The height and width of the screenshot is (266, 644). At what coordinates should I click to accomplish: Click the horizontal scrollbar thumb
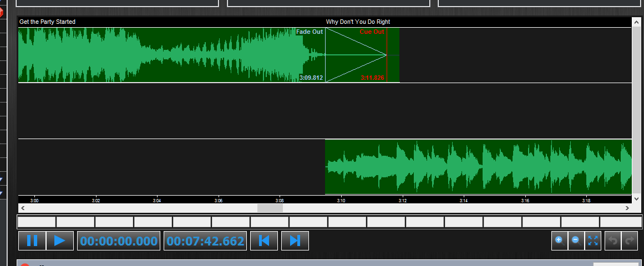click(x=270, y=208)
